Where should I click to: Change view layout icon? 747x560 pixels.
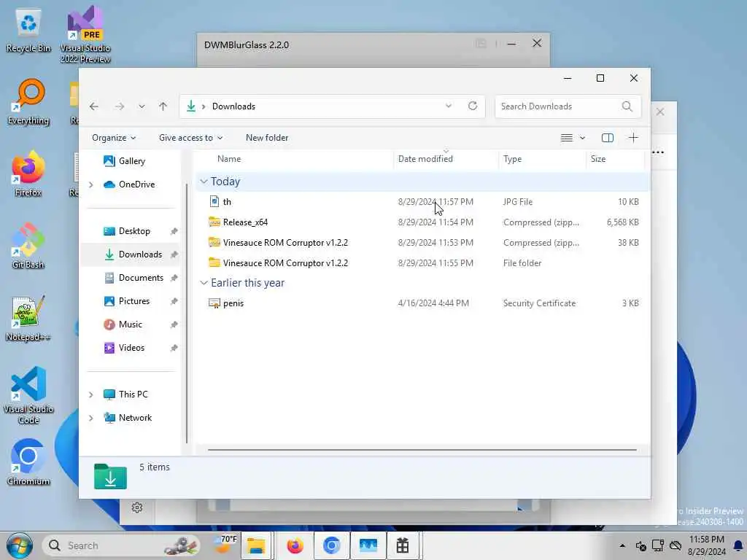coord(566,138)
